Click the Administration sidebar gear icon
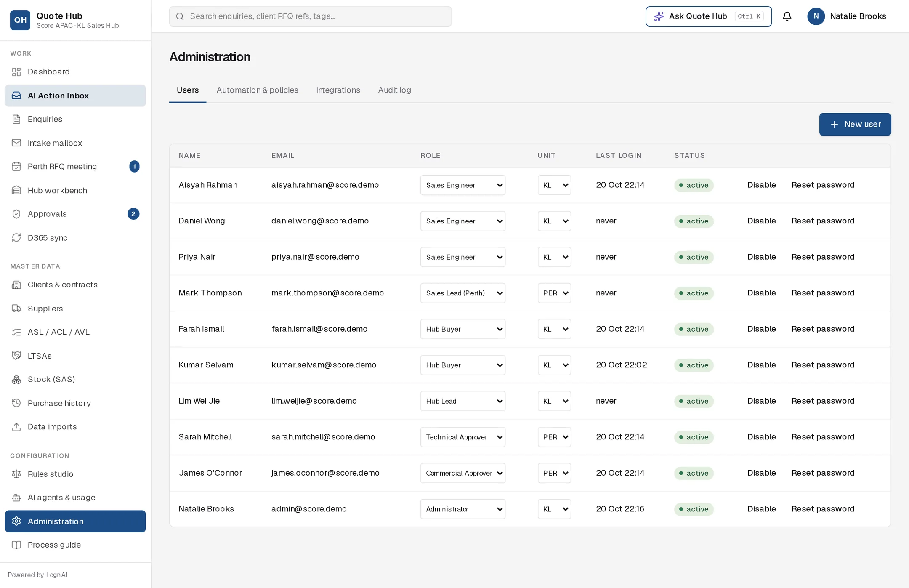The height and width of the screenshot is (588, 909). point(16,521)
